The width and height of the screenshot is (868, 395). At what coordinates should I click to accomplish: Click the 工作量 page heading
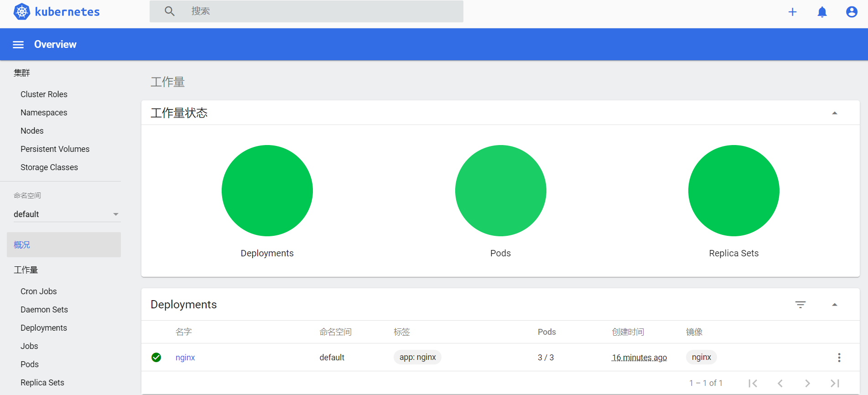pyautogui.click(x=168, y=82)
